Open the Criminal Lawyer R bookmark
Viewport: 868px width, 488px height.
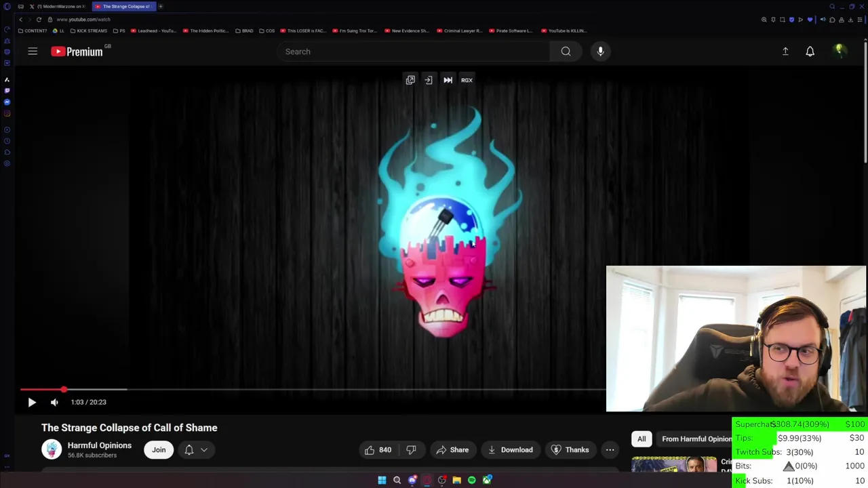tap(460, 30)
